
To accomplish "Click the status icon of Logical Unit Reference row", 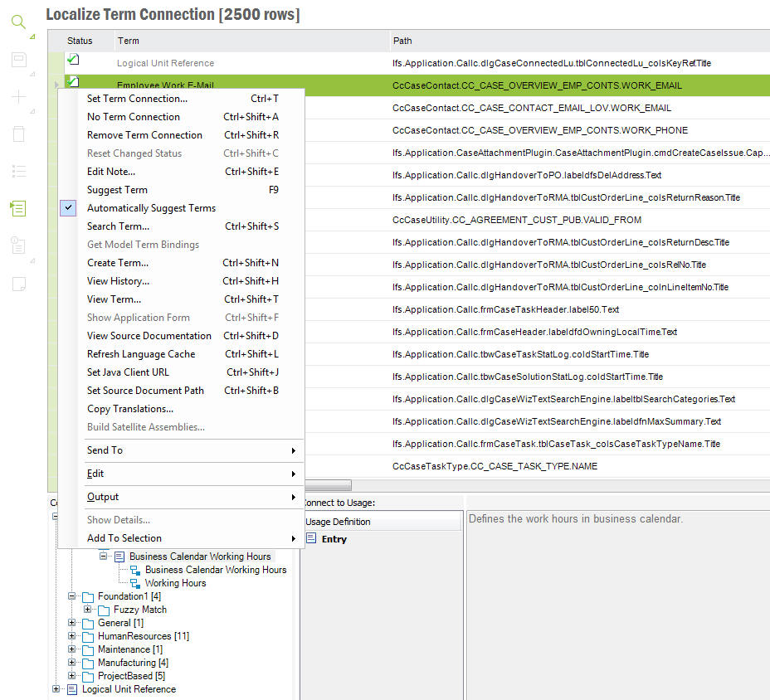I will point(74,61).
